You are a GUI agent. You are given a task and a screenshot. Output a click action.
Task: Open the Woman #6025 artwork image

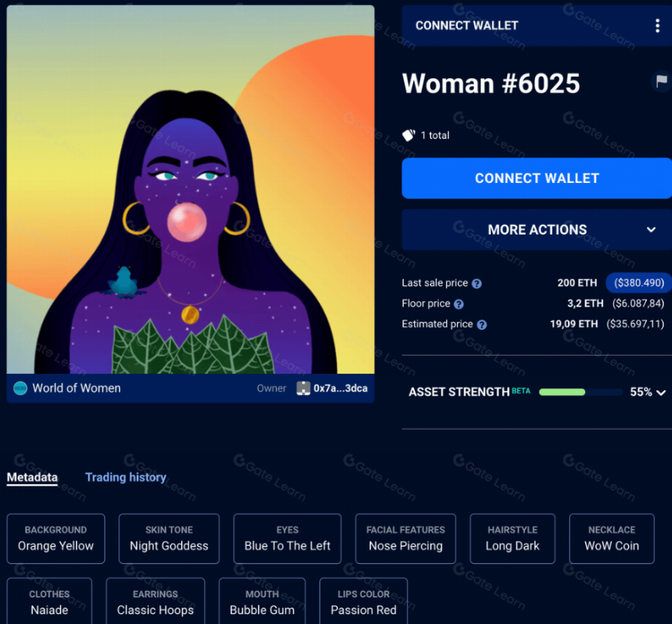point(191,189)
